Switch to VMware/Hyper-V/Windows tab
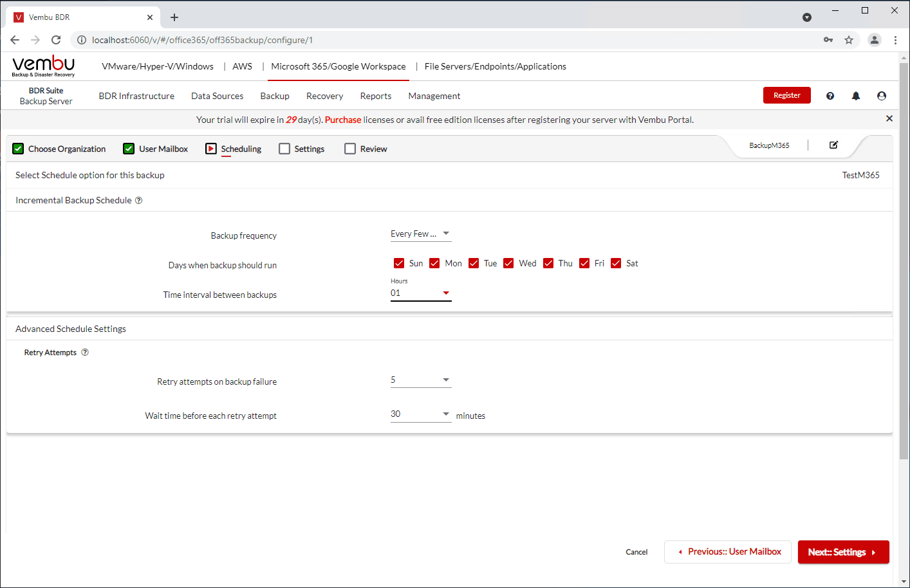This screenshot has width=910, height=588. [x=158, y=66]
